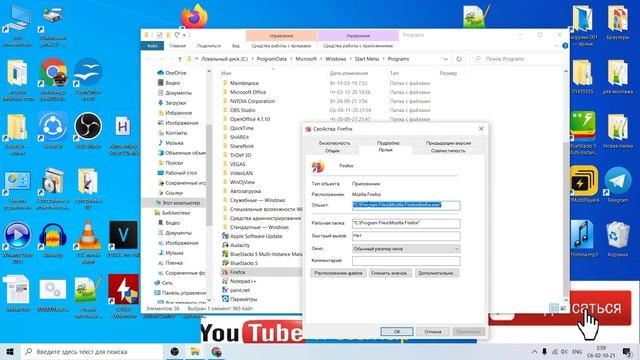Select OneDrive in the navigation pane
Image resolution: width=640 pixels, height=360 pixels.
tap(176, 73)
